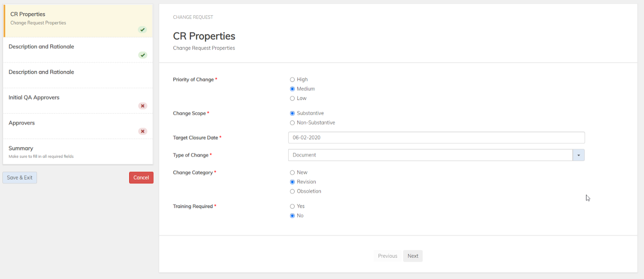Screen dimensions: 644x279
Task: Select High priority radio button
Action: tap(292, 80)
